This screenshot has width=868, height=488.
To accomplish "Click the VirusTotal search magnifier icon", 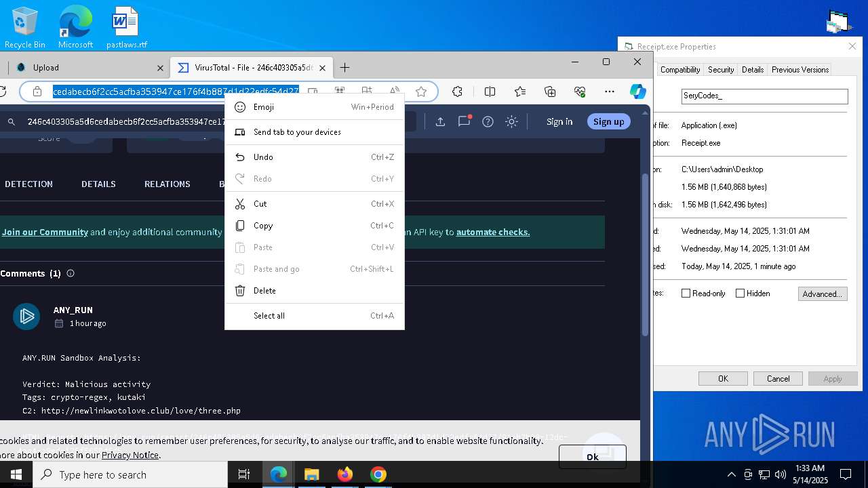I will tap(12, 122).
